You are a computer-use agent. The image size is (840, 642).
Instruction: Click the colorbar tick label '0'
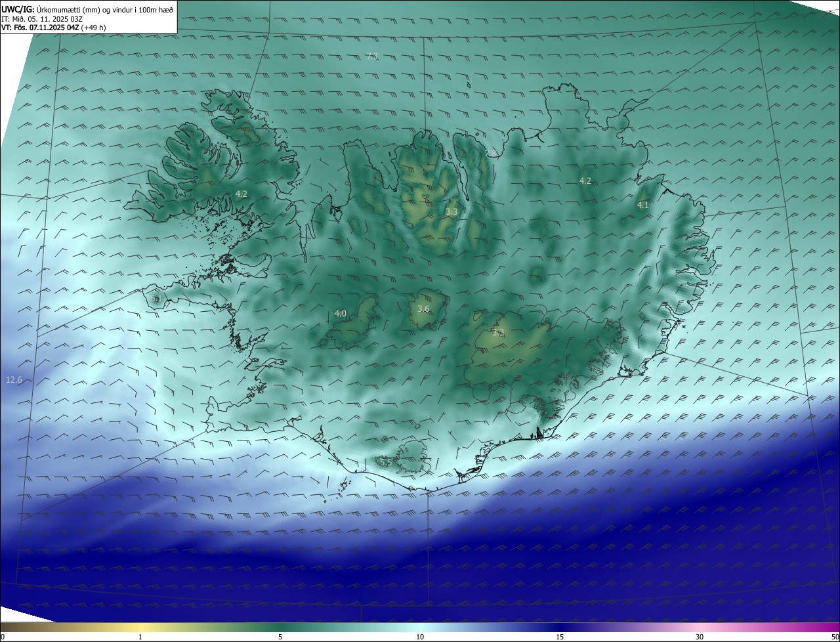coord(3,637)
